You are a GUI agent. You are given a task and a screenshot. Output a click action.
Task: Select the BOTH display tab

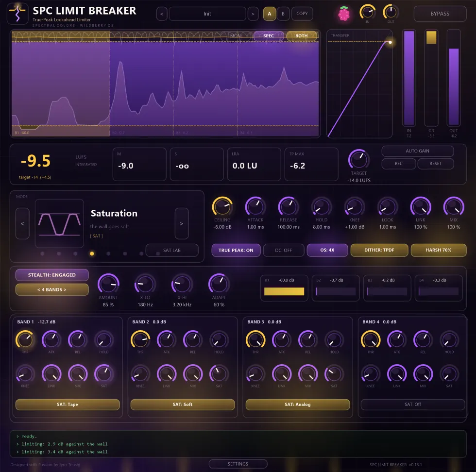[302, 36]
